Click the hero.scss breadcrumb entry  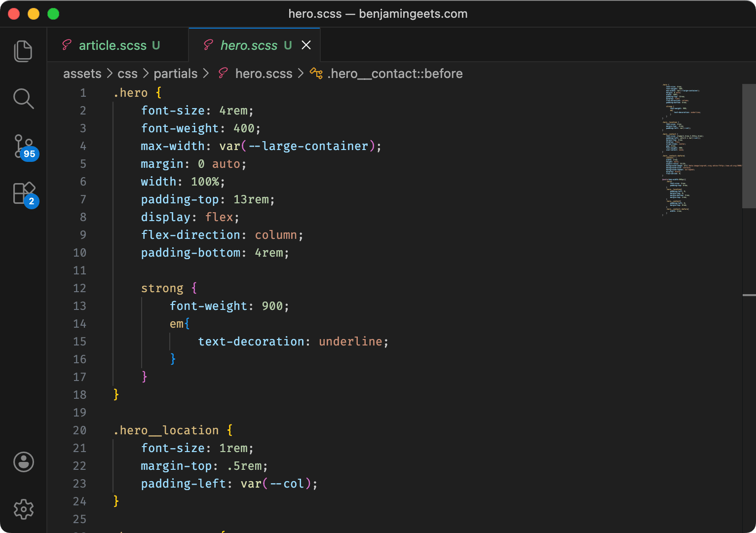coord(264,73)
